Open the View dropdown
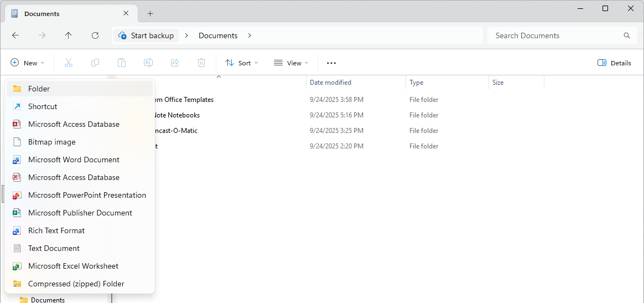Screen dimensions: 644x303 coord(291,63)
